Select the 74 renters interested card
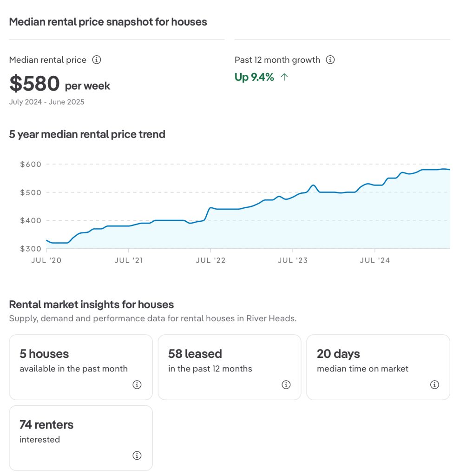 click(x=81, y=438)
